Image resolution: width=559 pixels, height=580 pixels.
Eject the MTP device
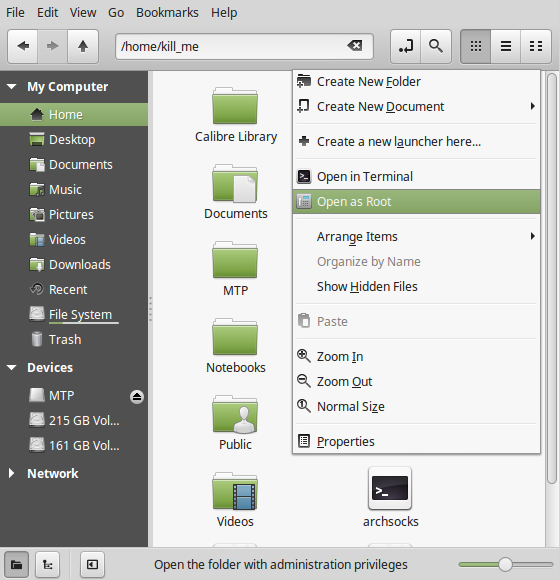[137, 397]
